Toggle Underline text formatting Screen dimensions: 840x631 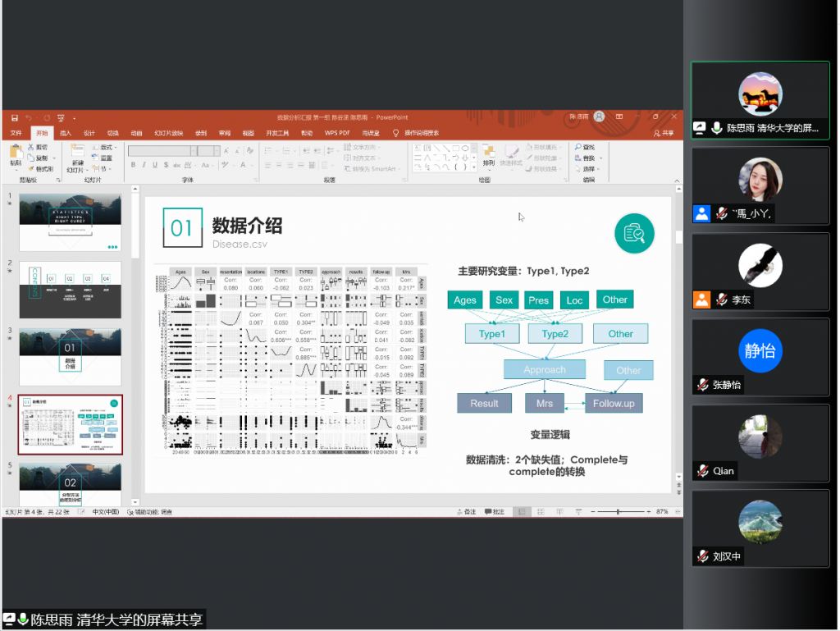point(155,165)
